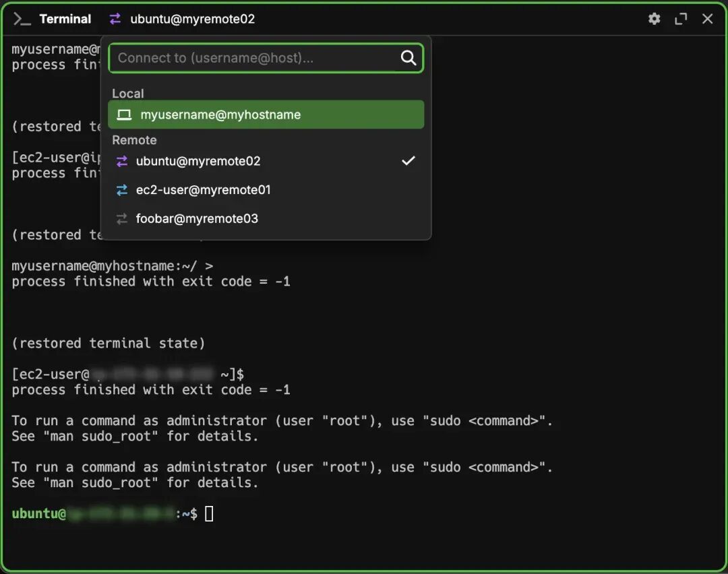Maximize the terminal block with the expand icon

click(x=681, y=19)
